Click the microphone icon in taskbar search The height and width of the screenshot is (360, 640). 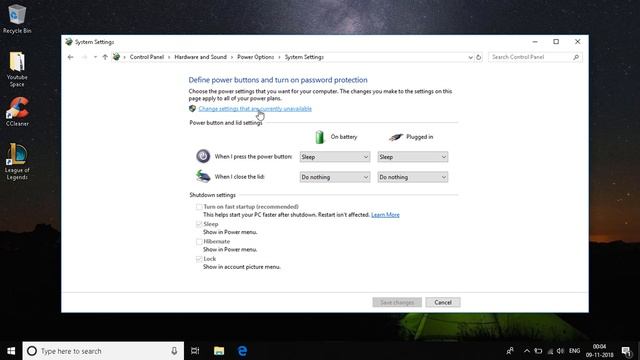coord(174,351)
